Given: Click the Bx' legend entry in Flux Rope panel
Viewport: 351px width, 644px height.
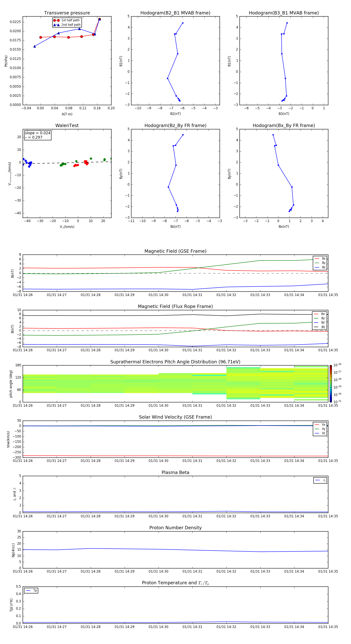Looking at the screenshot, I should 320,314.
